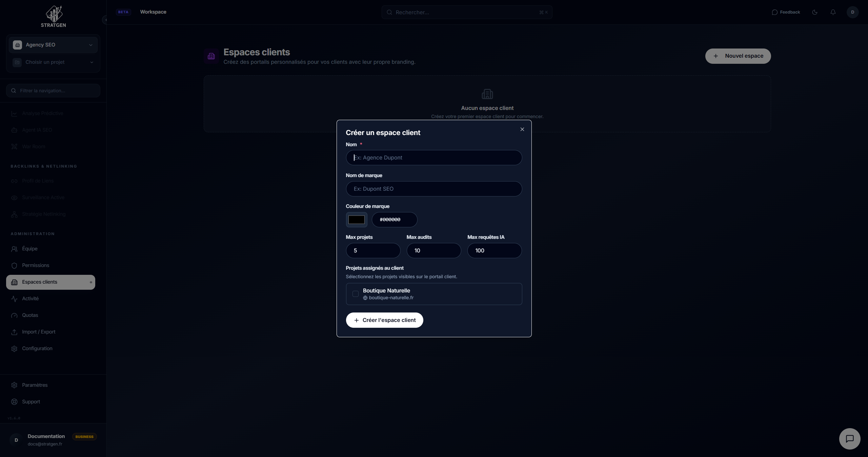868x457 pixels.
Task: Open Quotas in the sidebar menu
Action: pos(30,315)
